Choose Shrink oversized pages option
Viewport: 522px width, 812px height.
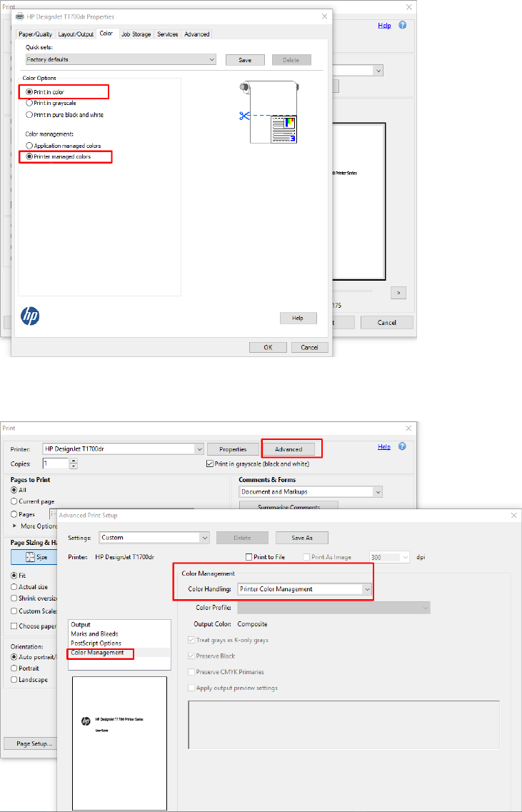coord(34,599)
